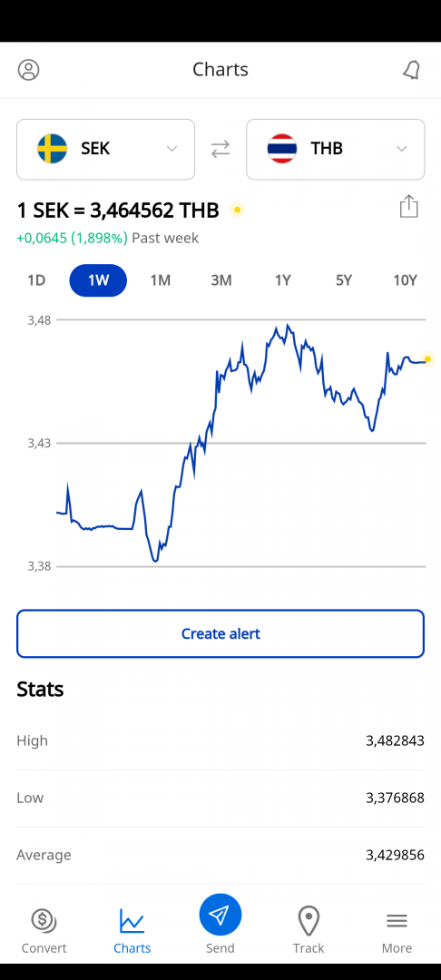Screen dimensions: 441x980
Task: Select the 1M time range
Action: pos(161,280)
